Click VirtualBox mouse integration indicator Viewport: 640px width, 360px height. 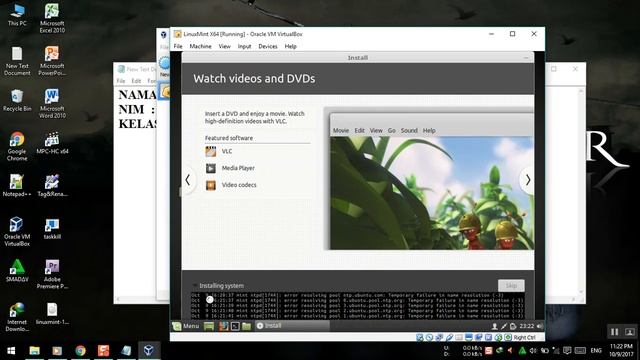[498, 338]
